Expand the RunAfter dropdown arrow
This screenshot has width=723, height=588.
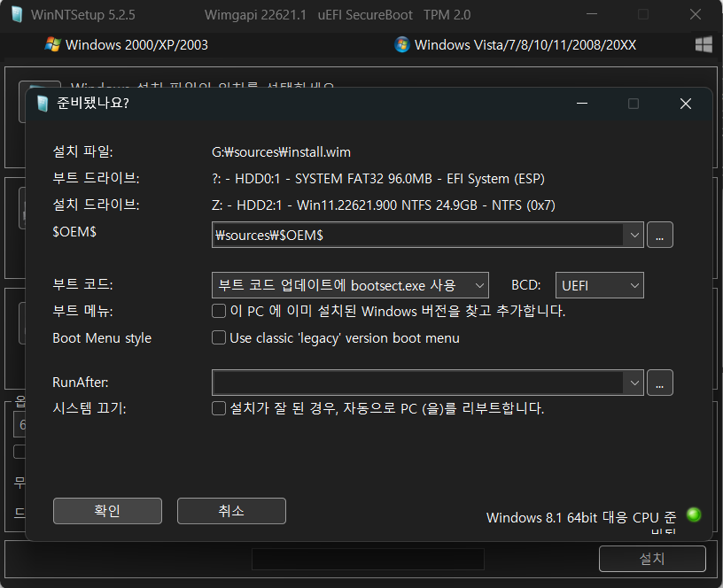(634, 383)
